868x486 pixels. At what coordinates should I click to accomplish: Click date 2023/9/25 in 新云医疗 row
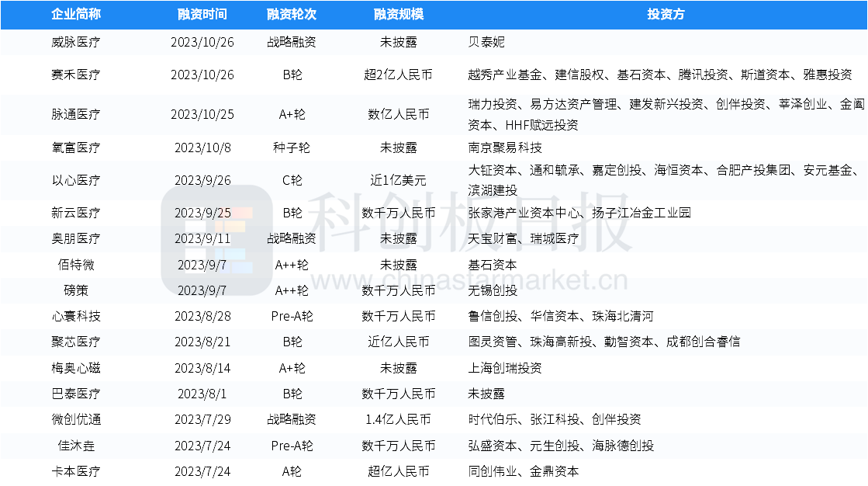[x=202, y=213]
